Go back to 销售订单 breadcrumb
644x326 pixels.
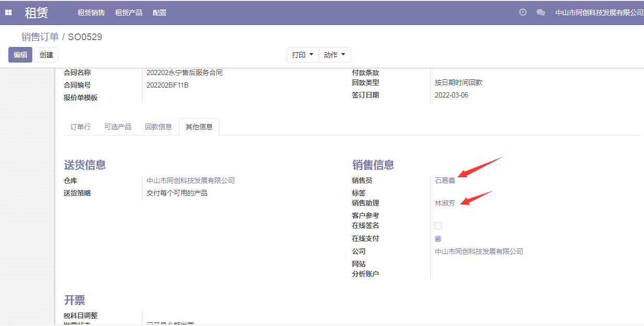[x=40, y=37]
